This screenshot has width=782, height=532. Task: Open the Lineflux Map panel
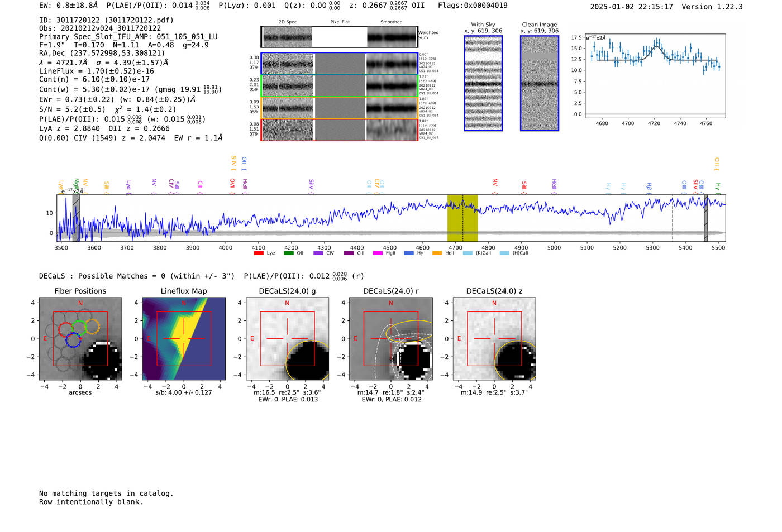pos(184,339)
